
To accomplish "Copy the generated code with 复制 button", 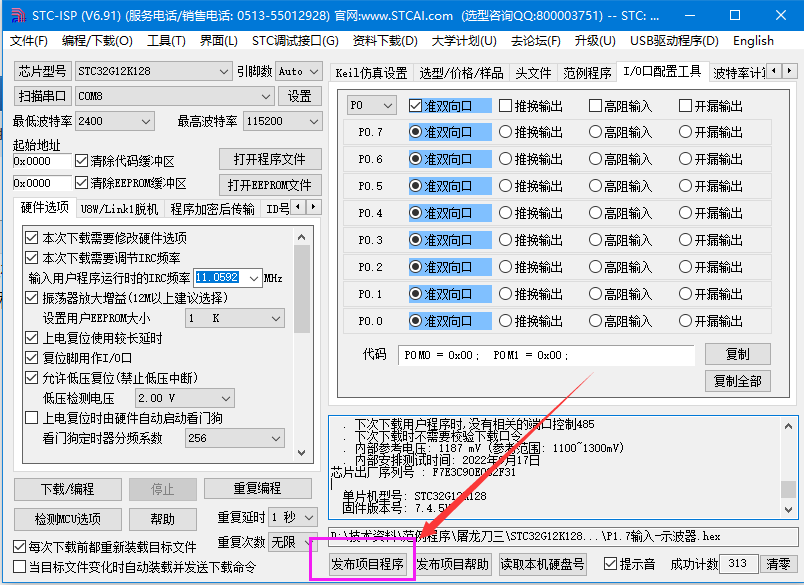I will tap(738, 354).
